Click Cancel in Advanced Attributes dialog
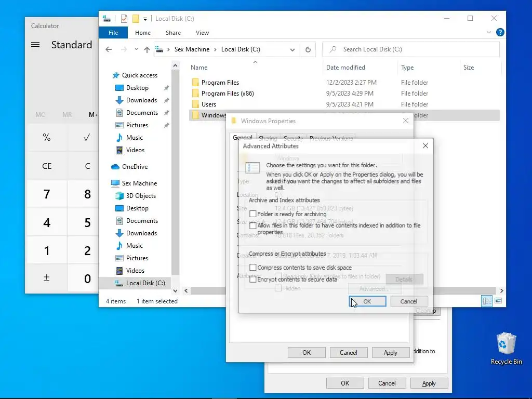This screenshot has height=399, width=532. point(409,301)
